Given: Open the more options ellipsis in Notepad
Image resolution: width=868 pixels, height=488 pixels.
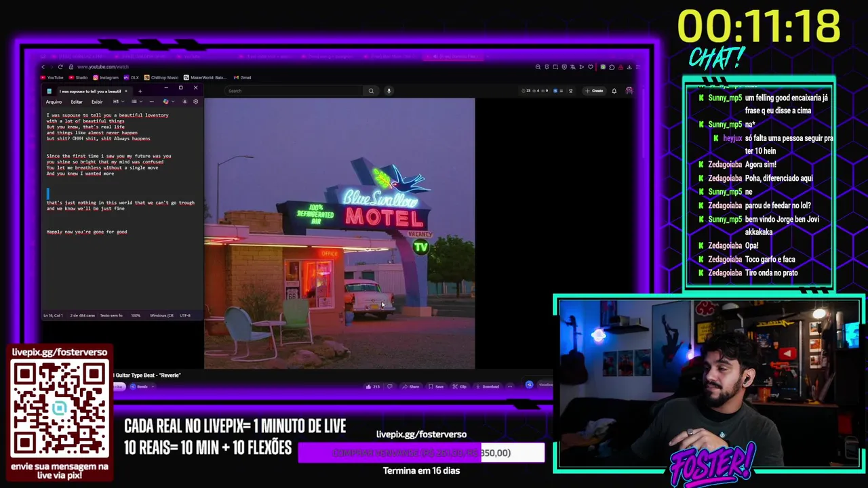Looking at the screenshot, I should [x=151, y=102].
